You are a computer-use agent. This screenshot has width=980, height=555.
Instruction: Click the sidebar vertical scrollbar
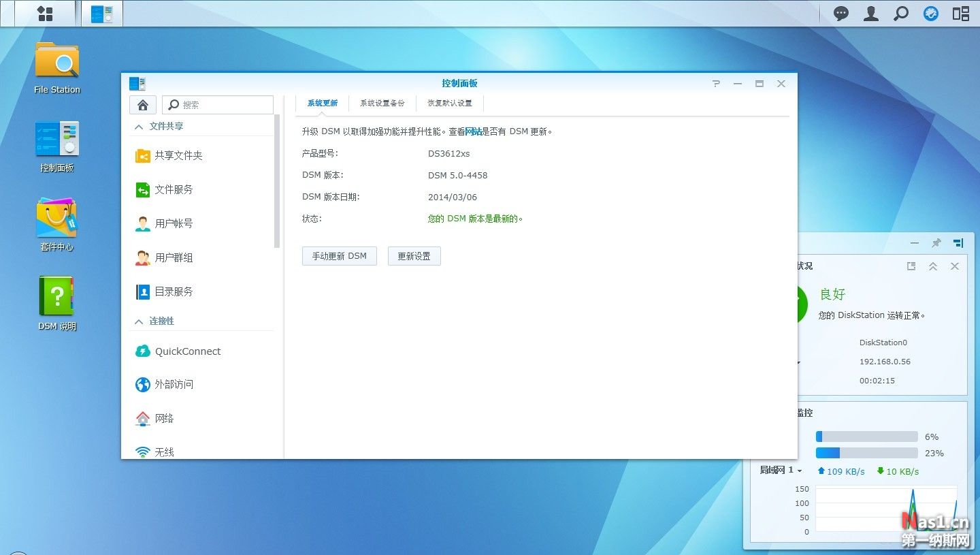point(277,181)
